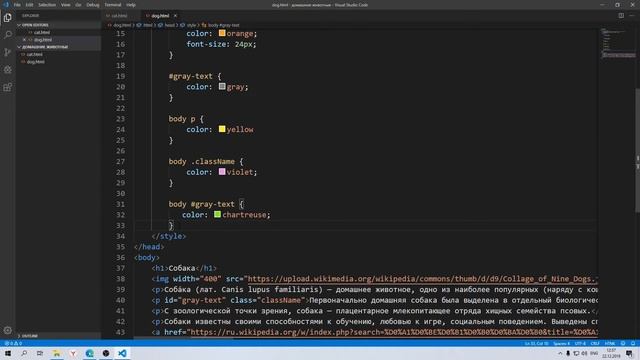The width and height of the screenshot is (640, 360).
Task: Change HTML language mode in status bar
Action: 609,343
